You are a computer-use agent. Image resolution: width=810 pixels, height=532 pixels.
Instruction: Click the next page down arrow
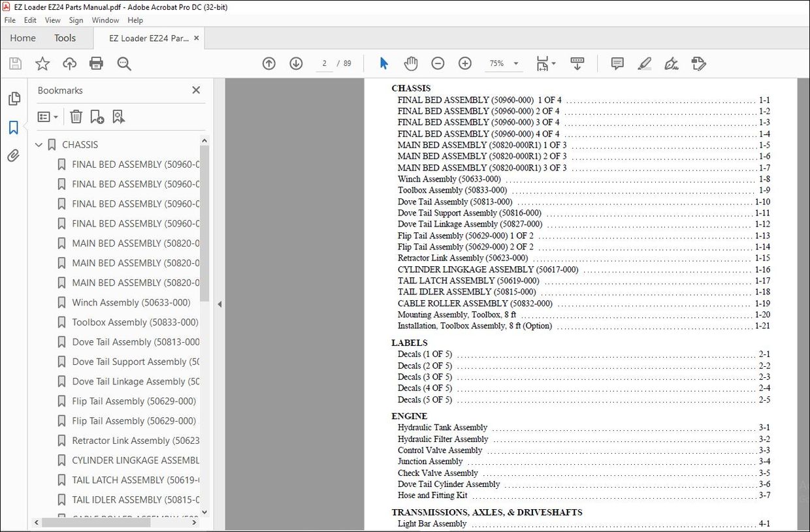click(296, 63)
